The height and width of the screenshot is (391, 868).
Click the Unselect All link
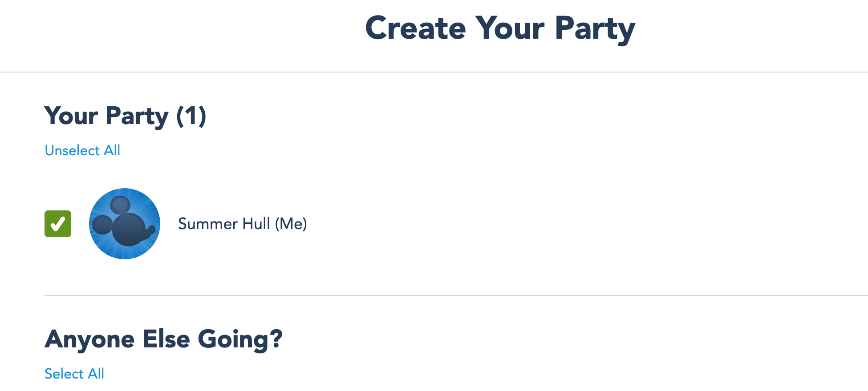[82, 150]
